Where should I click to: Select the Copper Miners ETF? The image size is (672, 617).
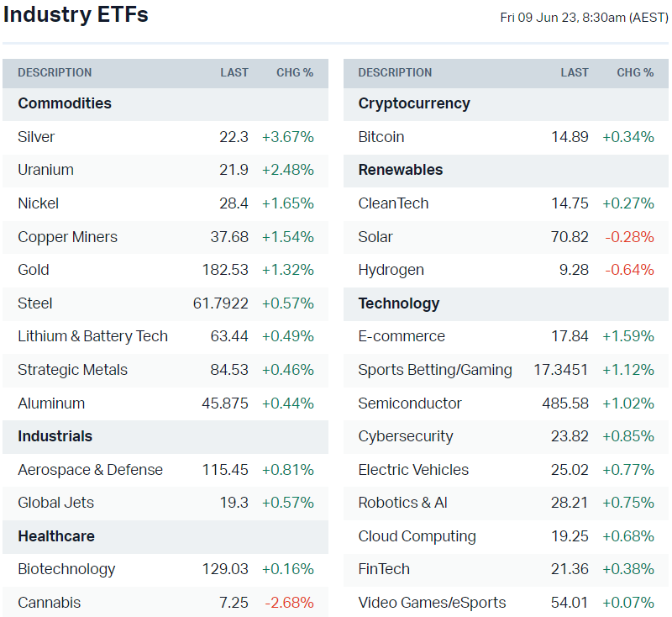coord(67,237)
